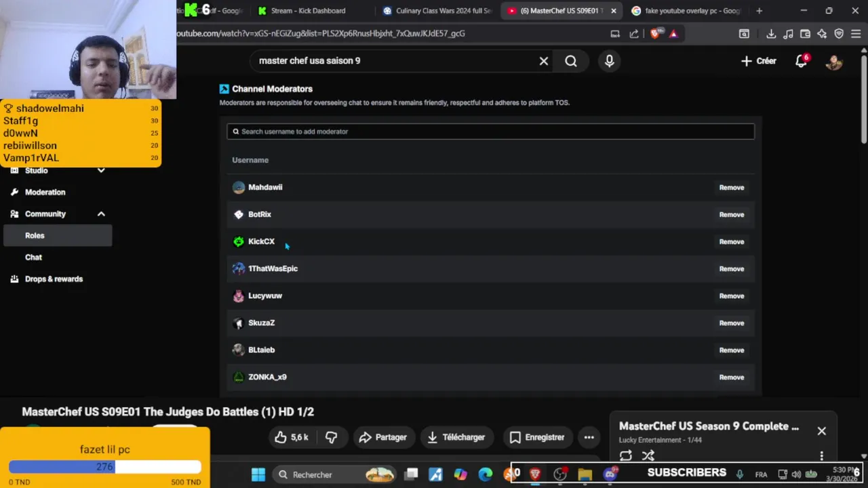Open Copilot from the taskbar
Image resolution: width=868 pixels, height=488 pixels.
pos(460,474)
